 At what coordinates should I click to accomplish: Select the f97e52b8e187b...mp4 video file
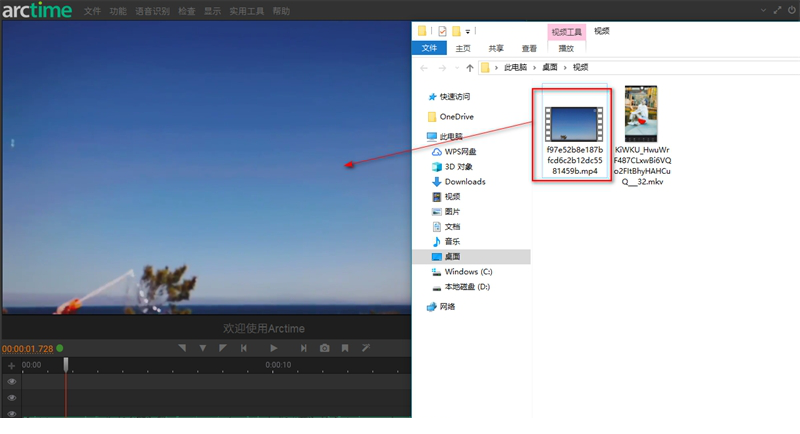574,135
